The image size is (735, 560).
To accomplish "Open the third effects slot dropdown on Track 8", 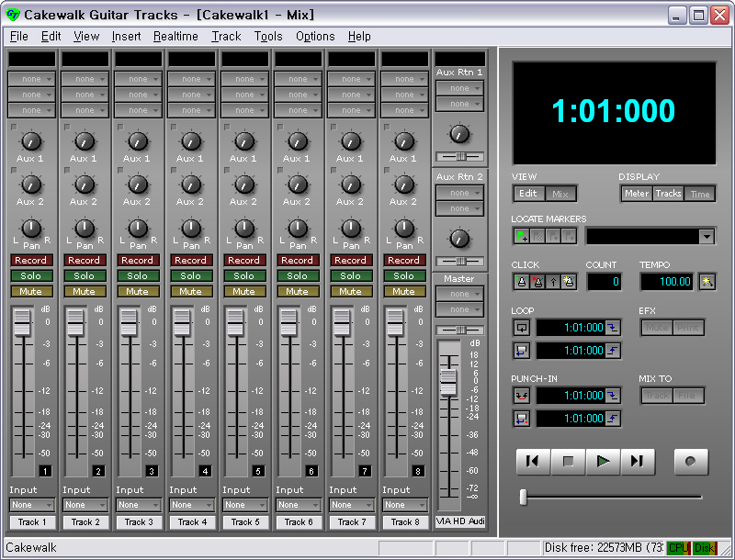I will click(x=404, y=110).
